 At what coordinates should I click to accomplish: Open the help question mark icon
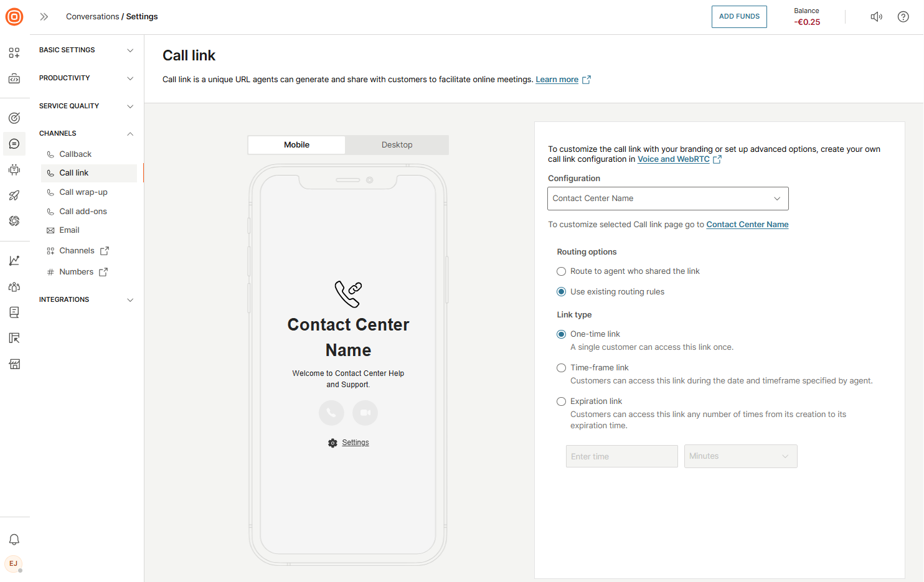coord(903,17)
